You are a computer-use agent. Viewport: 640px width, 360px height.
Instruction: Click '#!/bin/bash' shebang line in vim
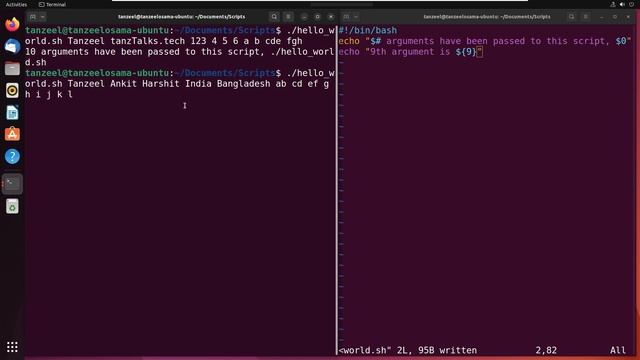tap(368, 30)
